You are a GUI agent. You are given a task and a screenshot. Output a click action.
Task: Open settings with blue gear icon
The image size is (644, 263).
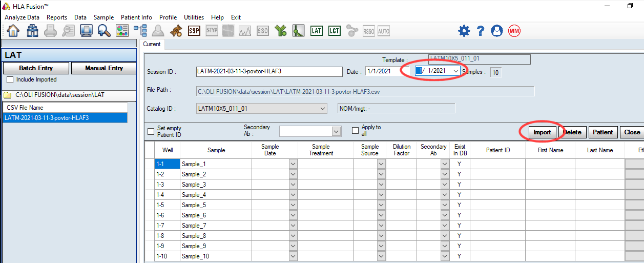coord(464,31)
